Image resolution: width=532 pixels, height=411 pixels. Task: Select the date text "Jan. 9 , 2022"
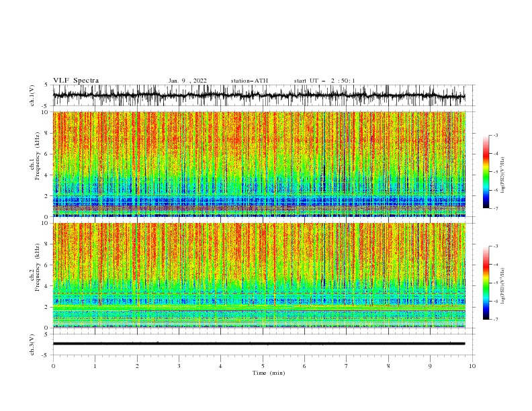(x=187, y=81)
